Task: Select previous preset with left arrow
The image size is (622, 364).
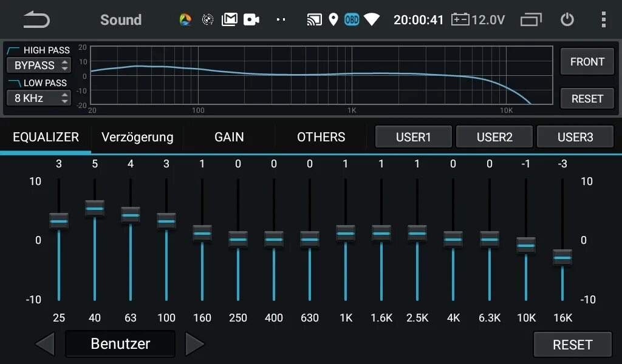Action: point(45,344)
